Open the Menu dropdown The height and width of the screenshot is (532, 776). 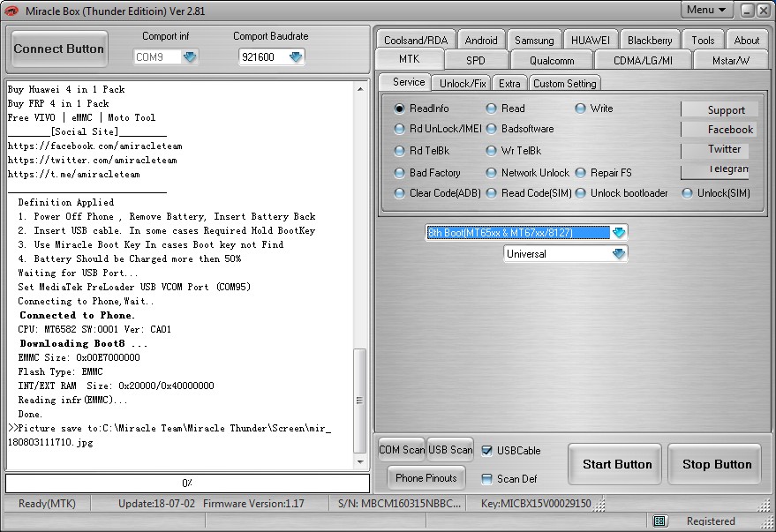pyautogui.click(x=706, y=10)
